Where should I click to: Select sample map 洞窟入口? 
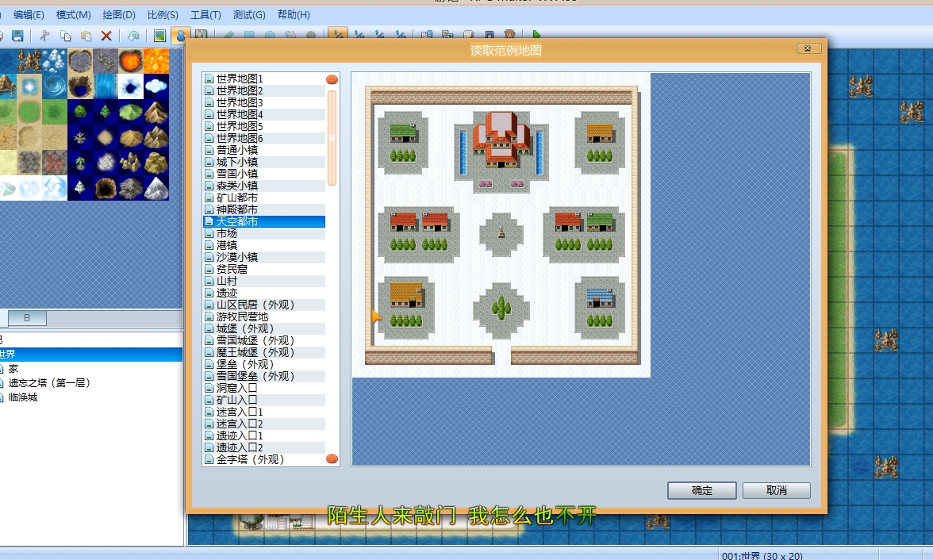click(x=264, y=388)
